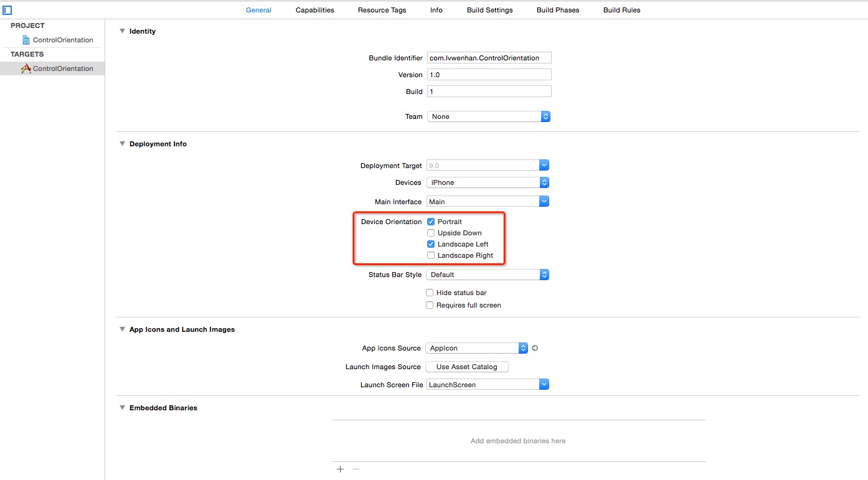The width and height of the screenshot is (868, 480).
Task: Open the Team dropdown menu
Action: (x=488, y=116)
